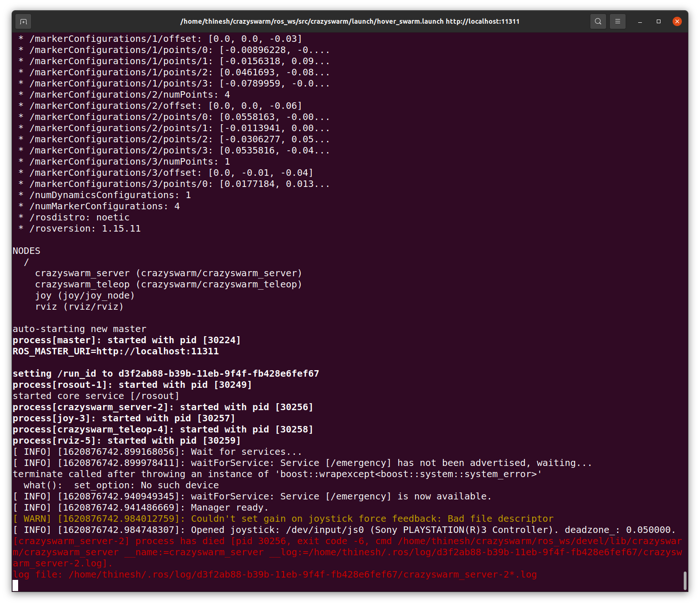
Task: Click 'process[crazyswarm_teleop-4]: started with pid [30258]'
Action: [163, 430]
